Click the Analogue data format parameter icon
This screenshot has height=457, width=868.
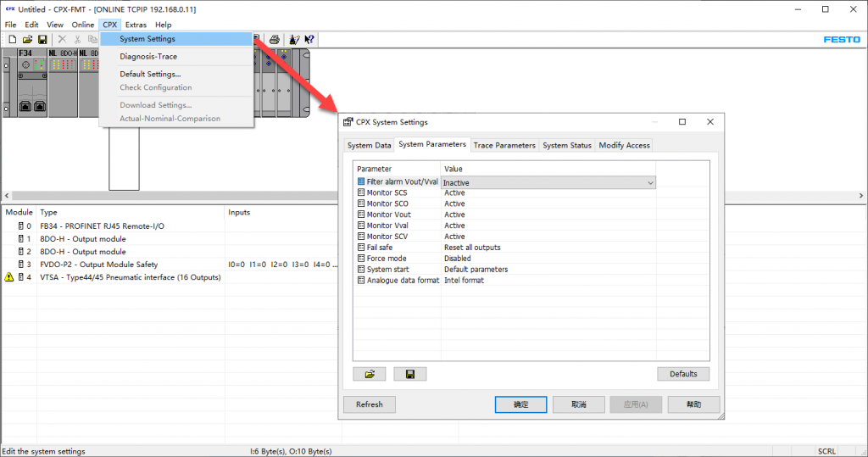pos(361,281)
